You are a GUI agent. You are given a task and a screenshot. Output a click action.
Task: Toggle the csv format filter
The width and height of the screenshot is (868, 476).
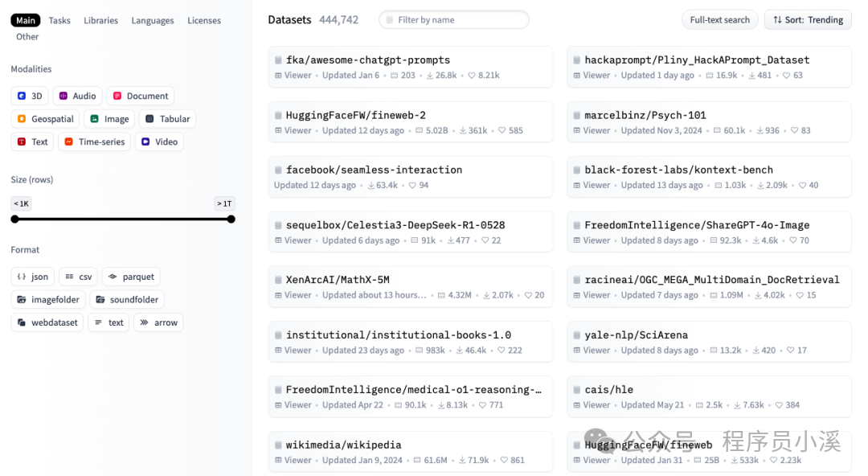(79, 277)
